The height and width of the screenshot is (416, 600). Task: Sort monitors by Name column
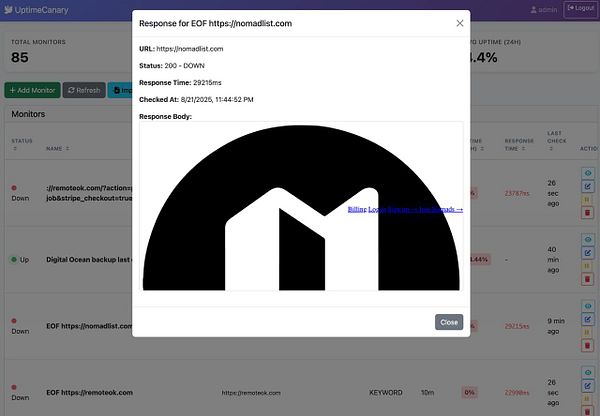57,148
